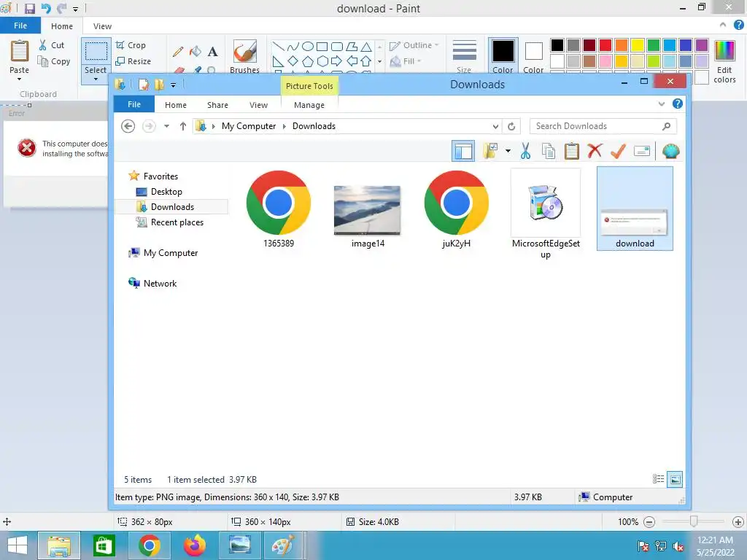Pick yellow swatch in Paint color palette
The height and width of the screenshot is (560, 747).
[x=638, y=45]
